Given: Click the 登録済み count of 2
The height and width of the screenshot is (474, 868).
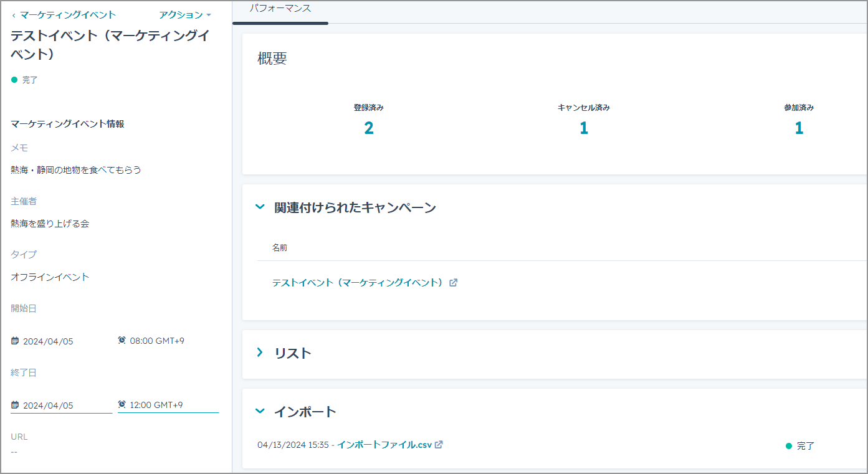Looking at the screenshot, I should 369,128.
